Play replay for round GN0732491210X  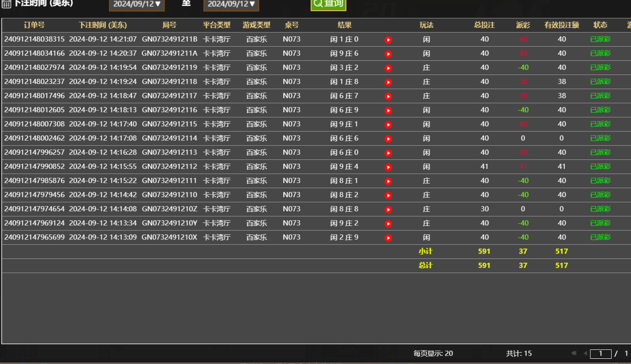point(388,238)
